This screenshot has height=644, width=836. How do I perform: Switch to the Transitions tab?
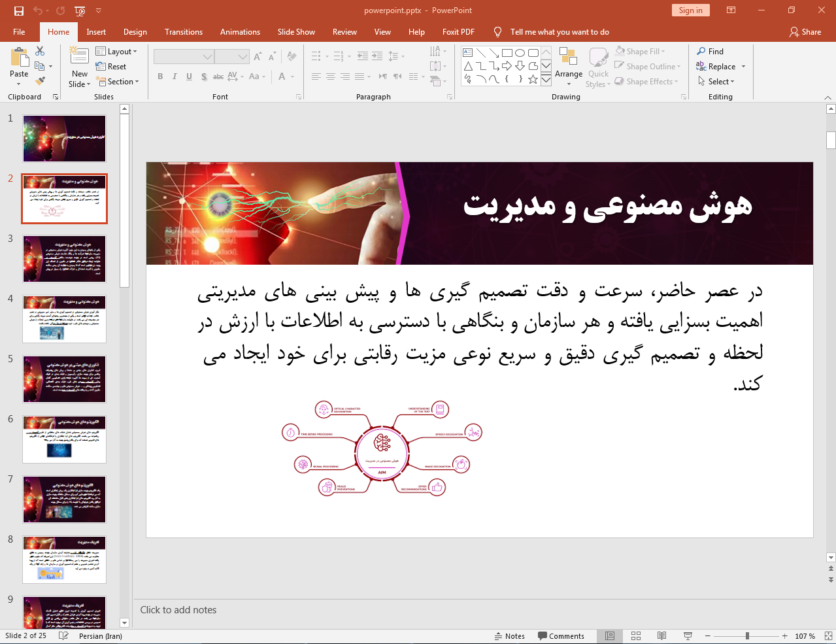[184, 32]
